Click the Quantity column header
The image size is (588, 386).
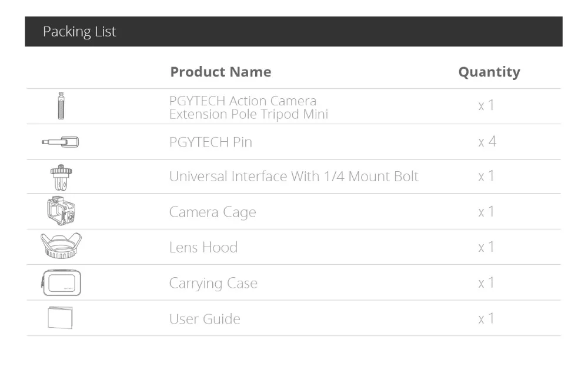tap(489, 72)
